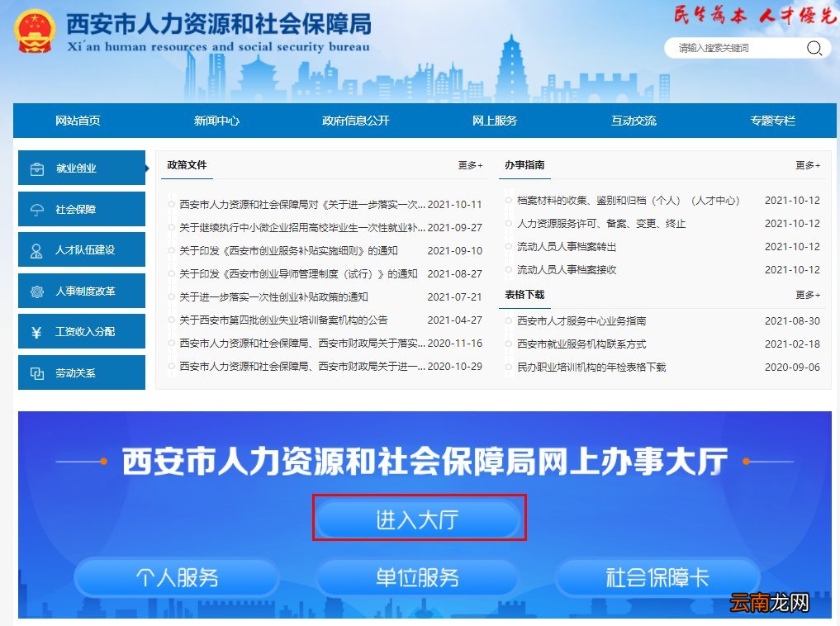
Task: Click the search input field
Action: (735, 48)
